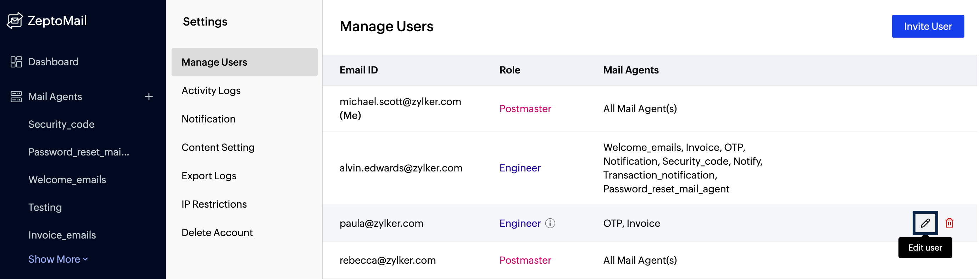Image resolution: width=980 pixels, height=279 pixels.
Task: Open Delete Account option
Action: point(217,232)
